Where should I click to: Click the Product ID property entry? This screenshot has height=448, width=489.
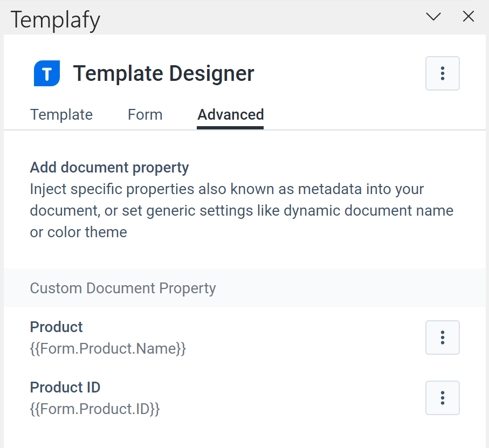[65, 387]
